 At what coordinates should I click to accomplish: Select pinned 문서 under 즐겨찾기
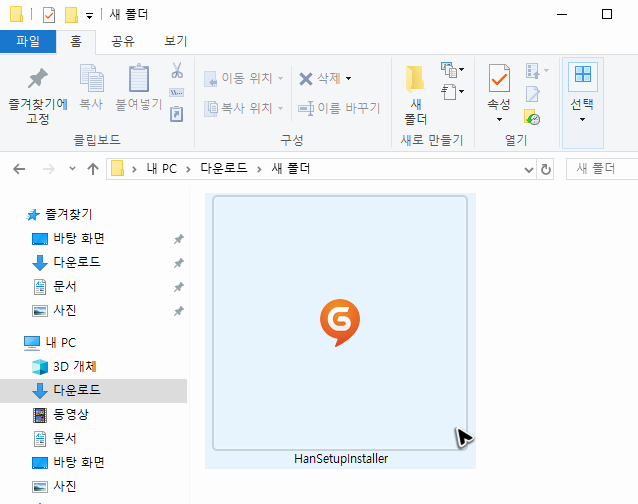65,286
